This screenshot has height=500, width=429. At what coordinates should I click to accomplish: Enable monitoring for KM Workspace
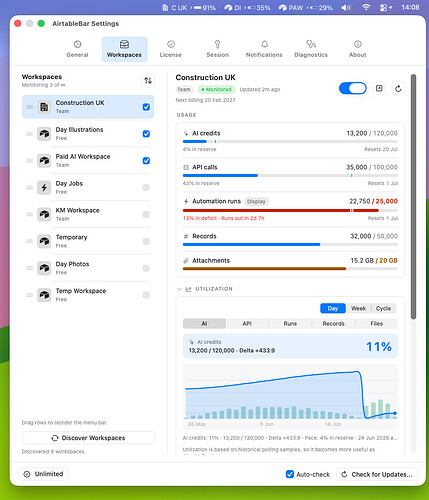tap(146, 214)
